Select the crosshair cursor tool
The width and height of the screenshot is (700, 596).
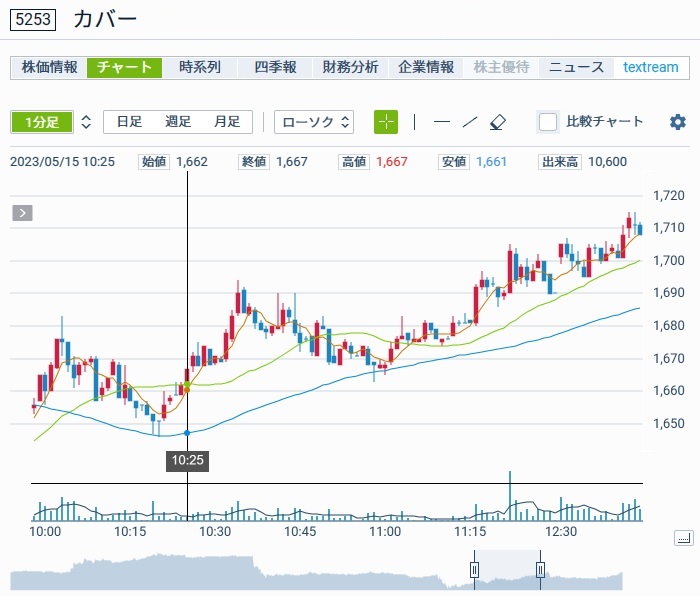pos(386,122)
